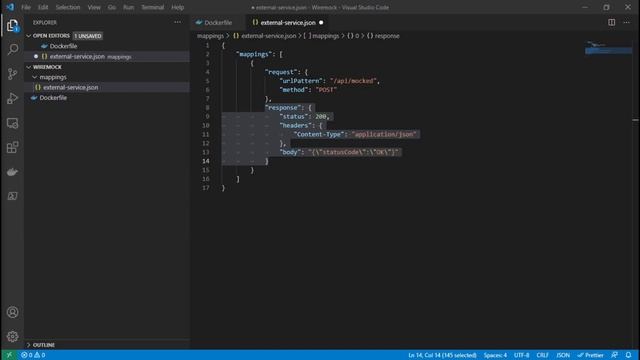The image size is (640, 360).
Task: Open the View menu
Action: (94, 7)
